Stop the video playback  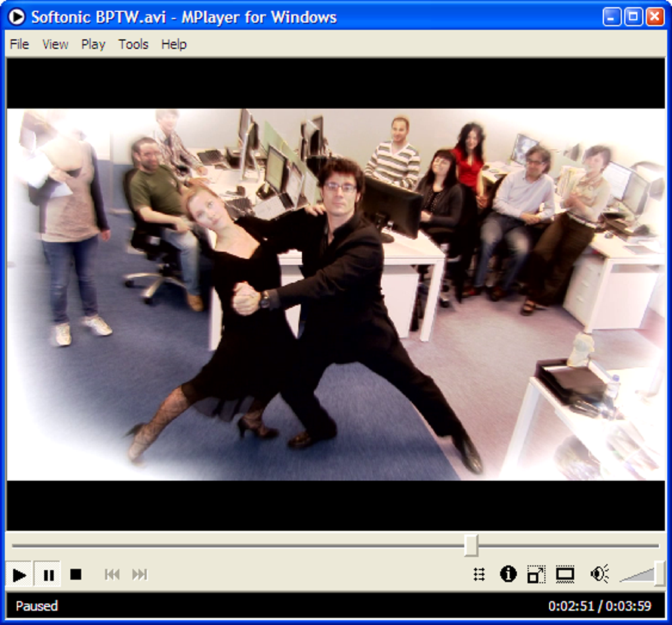pyautogui.click(x=76, y=574)
